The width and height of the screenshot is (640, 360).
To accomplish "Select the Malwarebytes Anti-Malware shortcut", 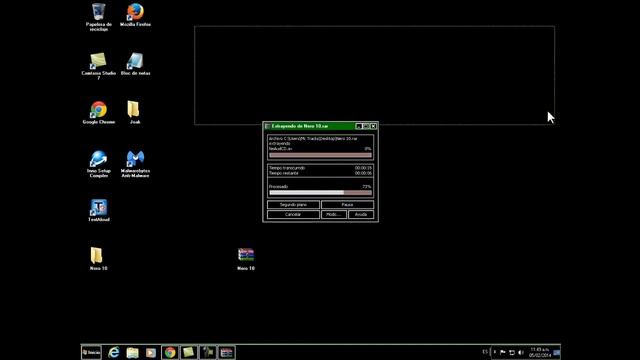I will click(135, 163).
